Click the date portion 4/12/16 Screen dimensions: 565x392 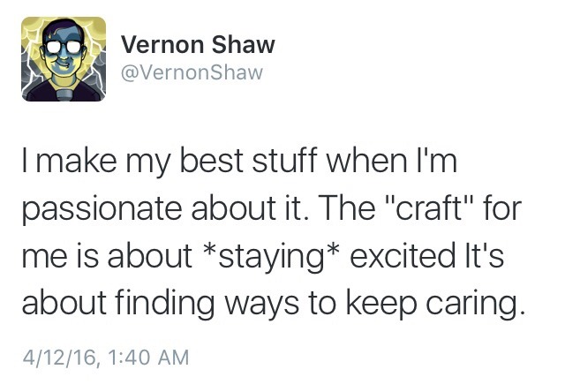coord(59,358)
